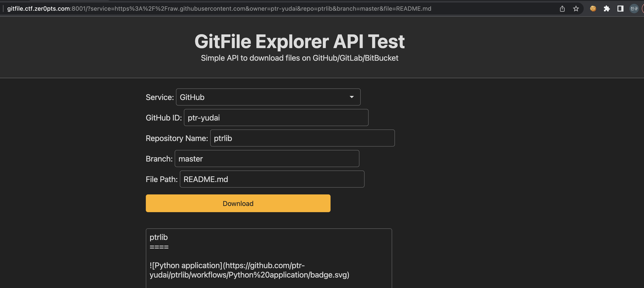
Task: Open the extensions puzzle icon
Action: tap(607, 9)
